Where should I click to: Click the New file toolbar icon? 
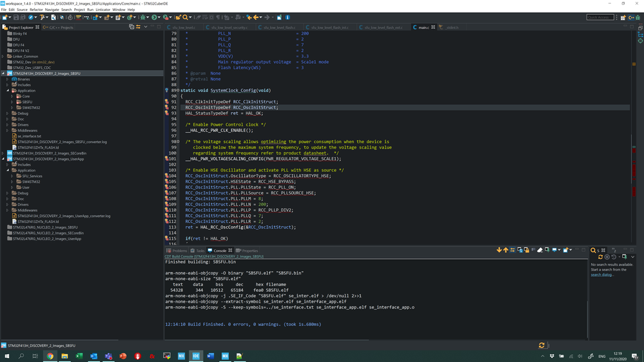click(5, 17)
